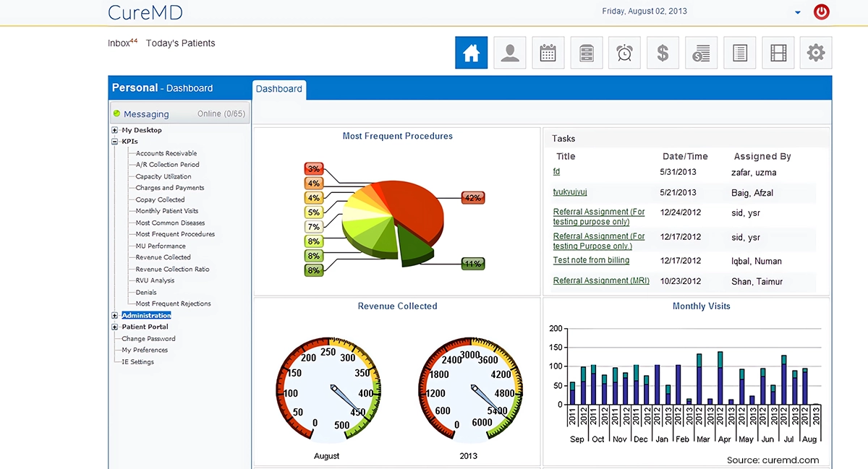Image resolution: width=868 pixels, height=469 pixels.
Task: Select Revenue Collection Ratio KPI
Action: coord(173,269)
